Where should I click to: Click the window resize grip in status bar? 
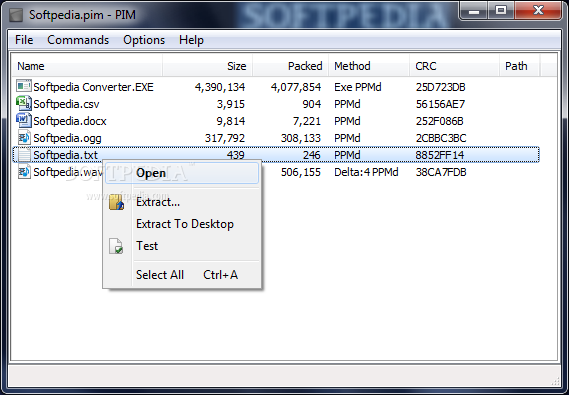[x=556, y=381]
